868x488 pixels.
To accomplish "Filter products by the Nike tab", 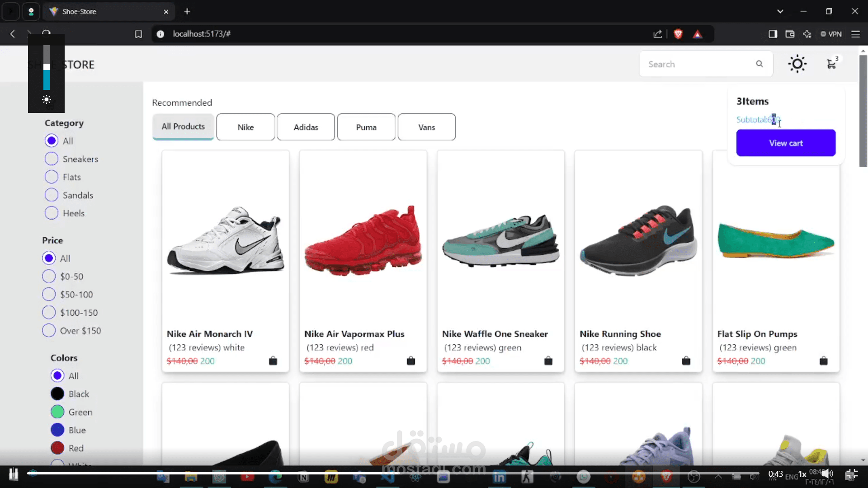I will pos(245,127).
